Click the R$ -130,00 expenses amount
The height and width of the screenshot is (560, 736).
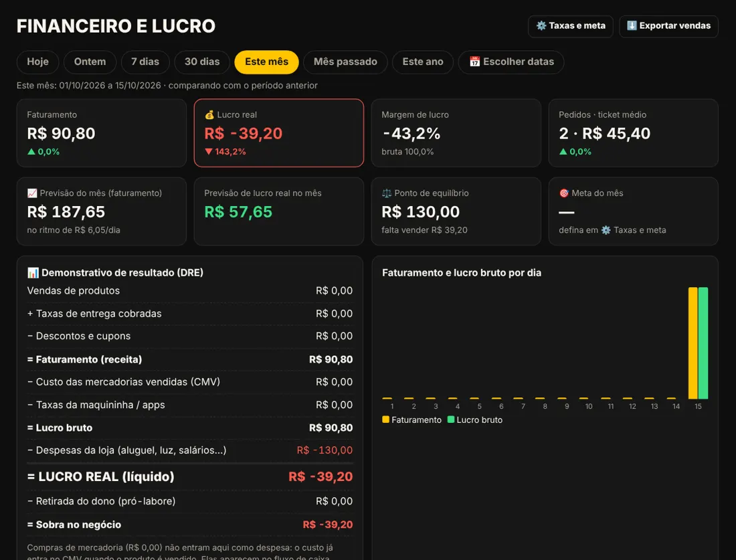point(325,450)
